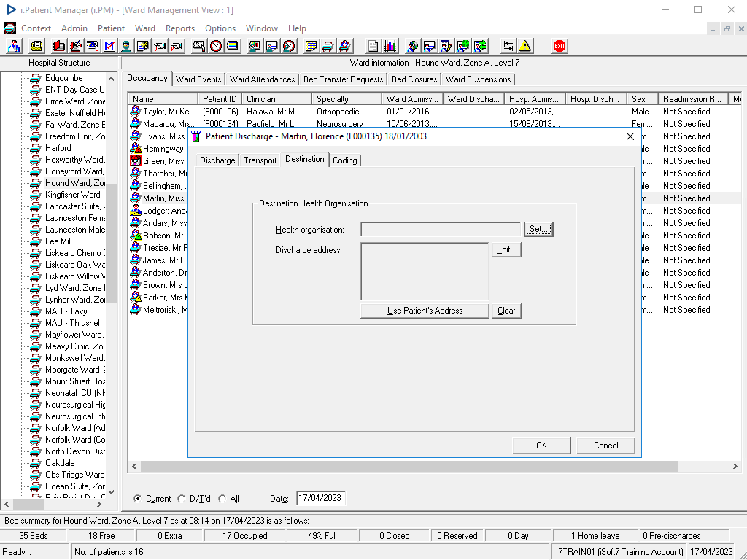Click the red clock toolbar icon
The height and width of the screenshot is (560, 747).
(216, 46)
